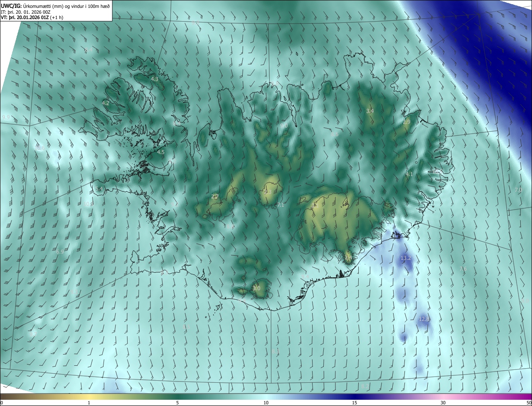This screenshot has height=406, width=532.
Task: Click the color scale tick label 50
Action: click(x=529, y=403)
